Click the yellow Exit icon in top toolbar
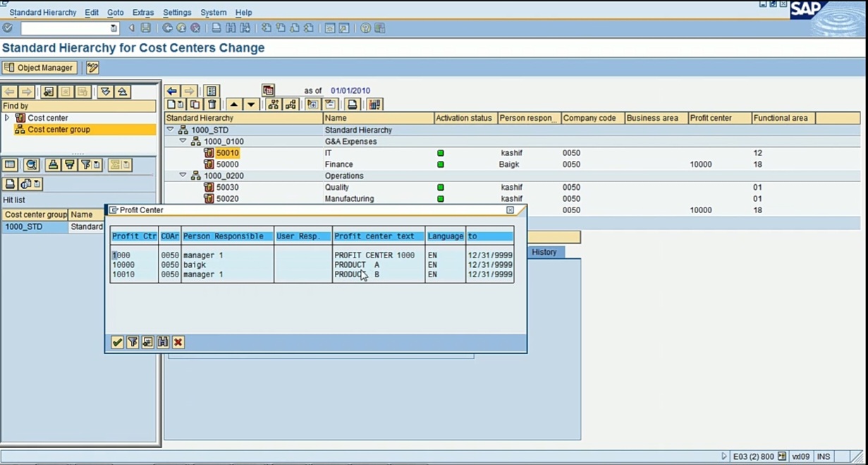The height and width of the screenshot is (465, 868). point(181,28)
